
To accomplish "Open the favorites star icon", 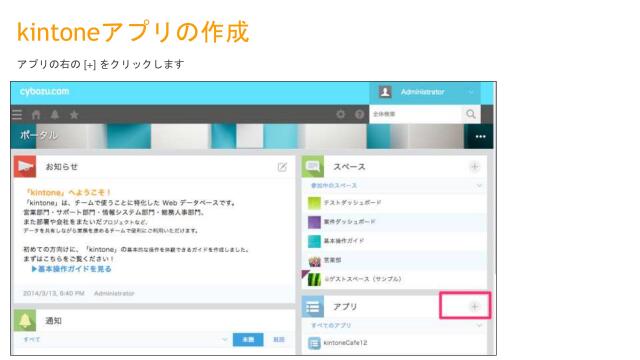I will pos(74,115).
